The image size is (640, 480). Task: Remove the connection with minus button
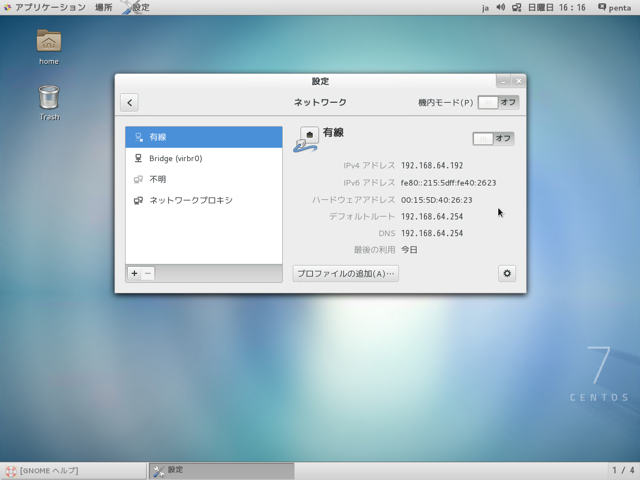(148, 273)
